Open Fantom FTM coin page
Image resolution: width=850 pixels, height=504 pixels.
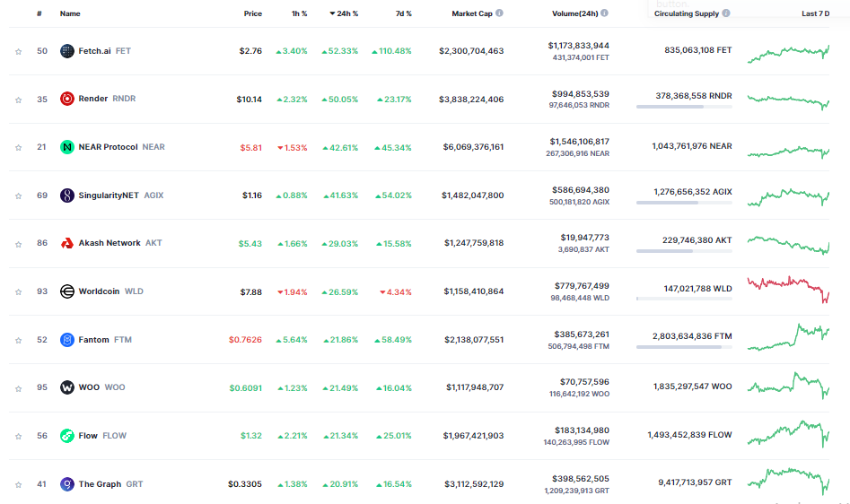coord(96,339)
